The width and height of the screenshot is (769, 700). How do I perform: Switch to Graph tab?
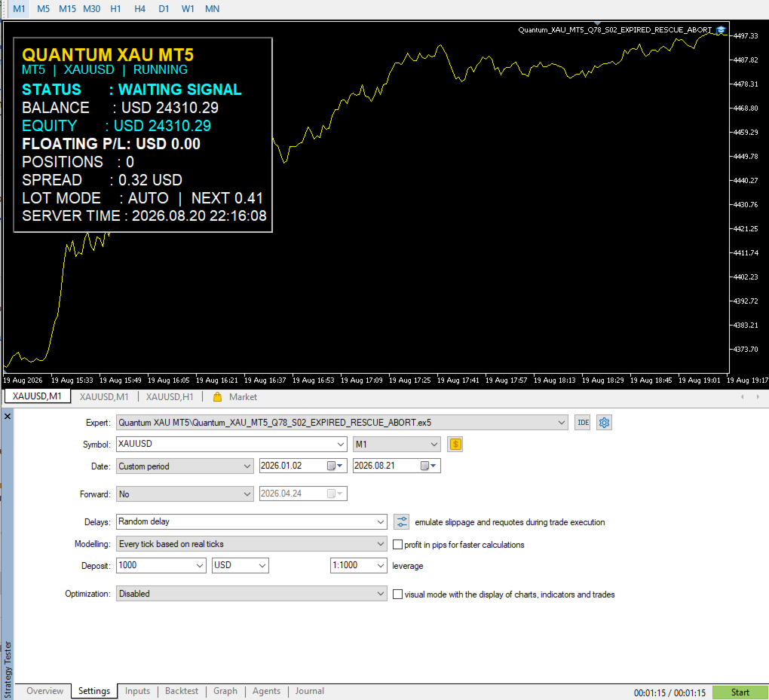[x=225, y=691]
